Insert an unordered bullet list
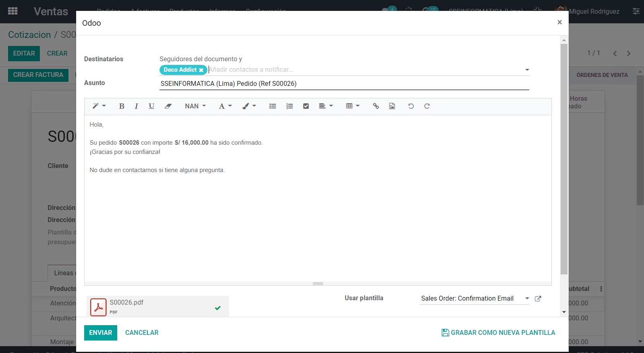This screenshot has height=353, width=644. 273,106
